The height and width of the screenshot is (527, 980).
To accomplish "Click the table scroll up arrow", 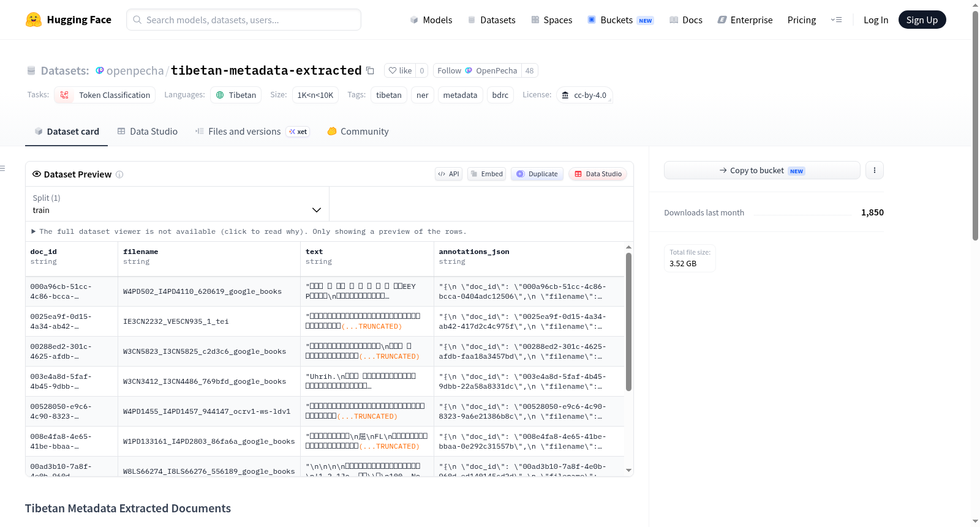I will [628, 247].
